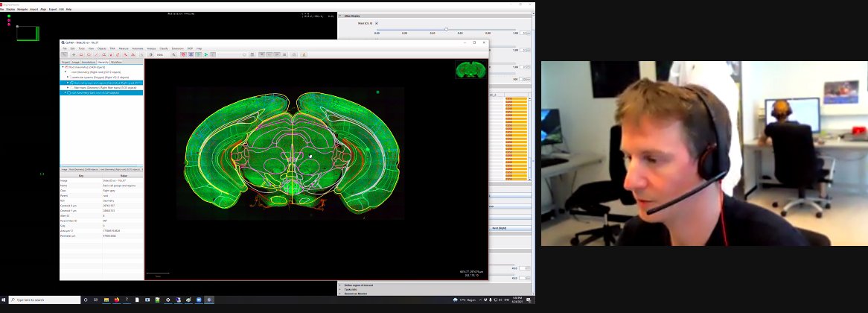The height and width of the screenshot is (313, 868).
Task: Adjust the overlay opacity slider in QuPath toolbar
Action: 232,55
